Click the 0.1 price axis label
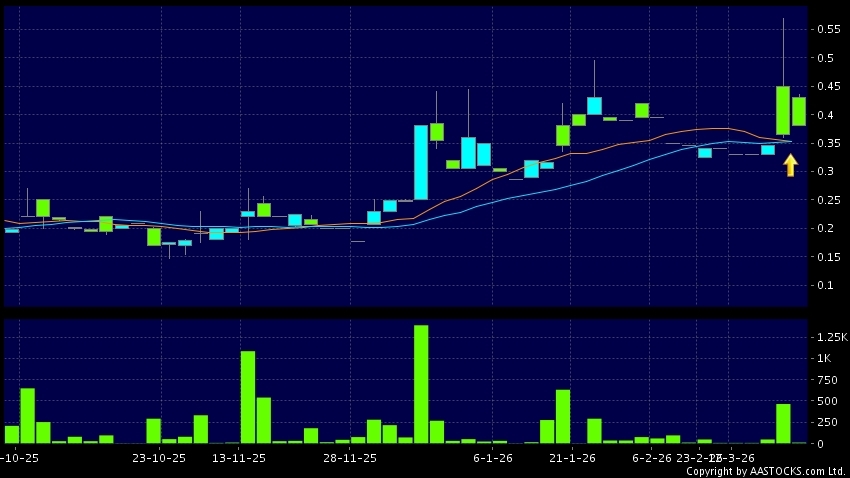Screen dimensions: 850x478 826,285
